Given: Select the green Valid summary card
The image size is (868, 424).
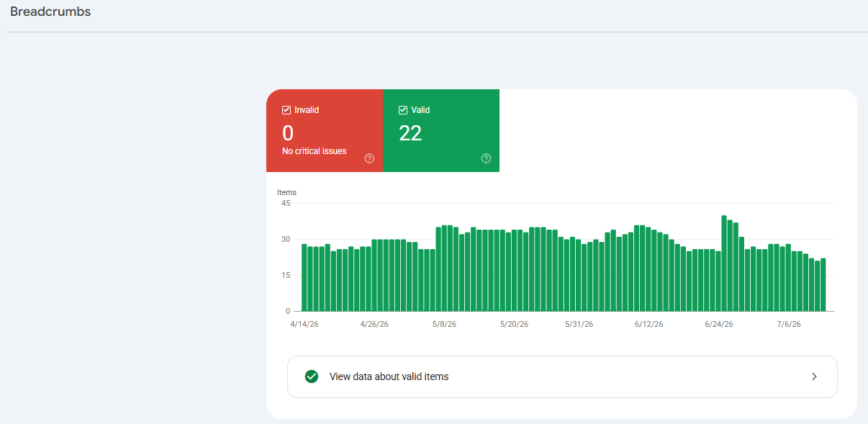Looking at the screenshot, I should click(441, 131).
